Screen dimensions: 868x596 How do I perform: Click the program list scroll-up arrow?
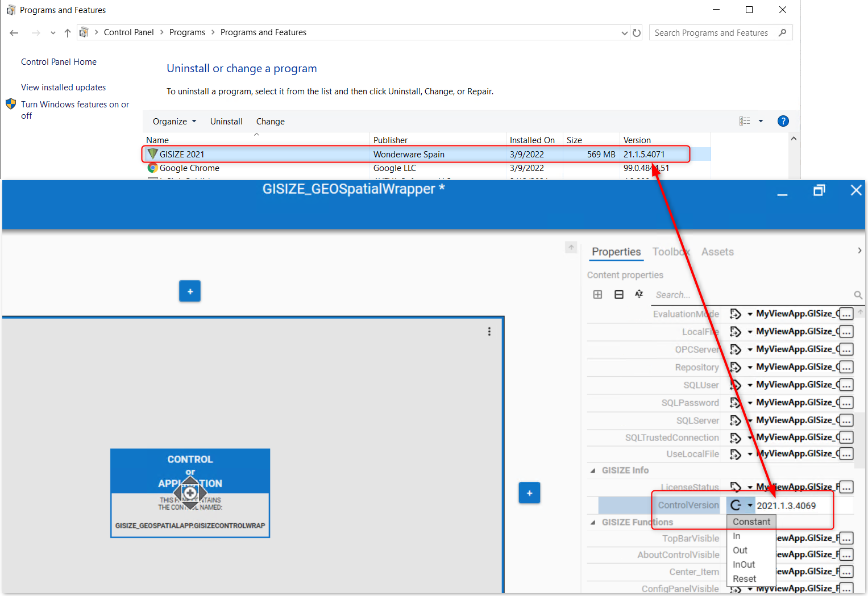(794, 139)
